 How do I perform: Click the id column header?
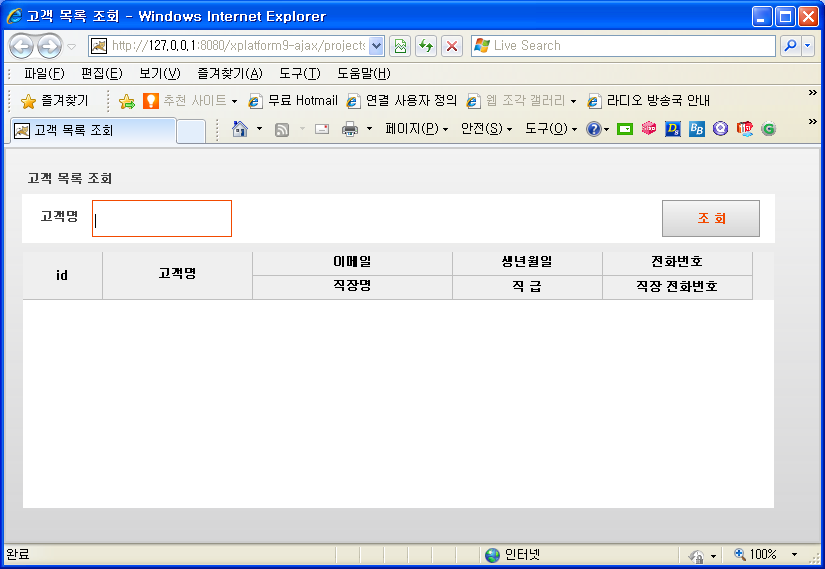63,275
